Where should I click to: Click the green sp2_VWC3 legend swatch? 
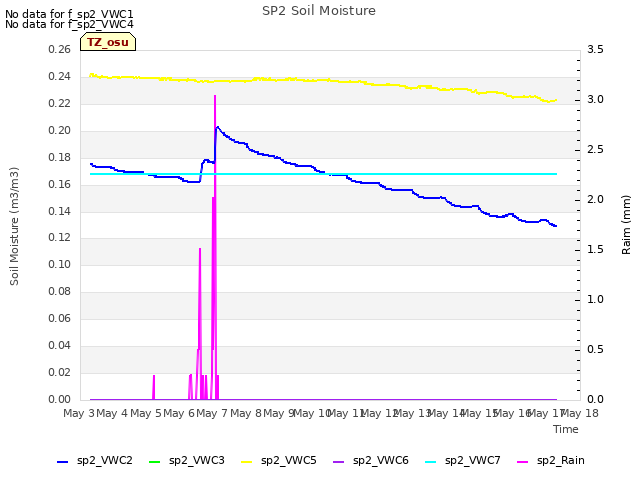tap(154, 462)
